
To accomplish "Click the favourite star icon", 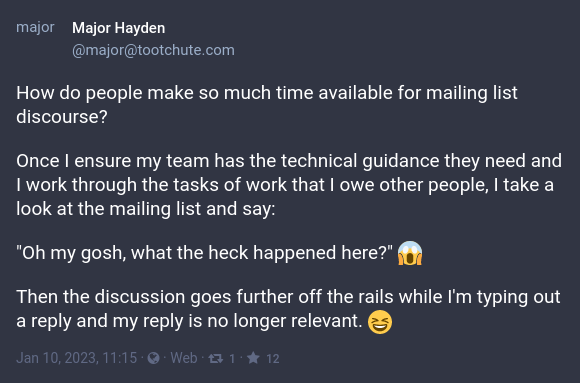I will click(x=253, y=358).
